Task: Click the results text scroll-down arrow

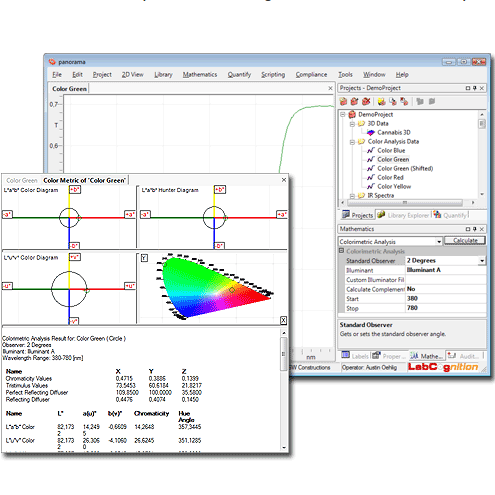Action: coord(284,448)
